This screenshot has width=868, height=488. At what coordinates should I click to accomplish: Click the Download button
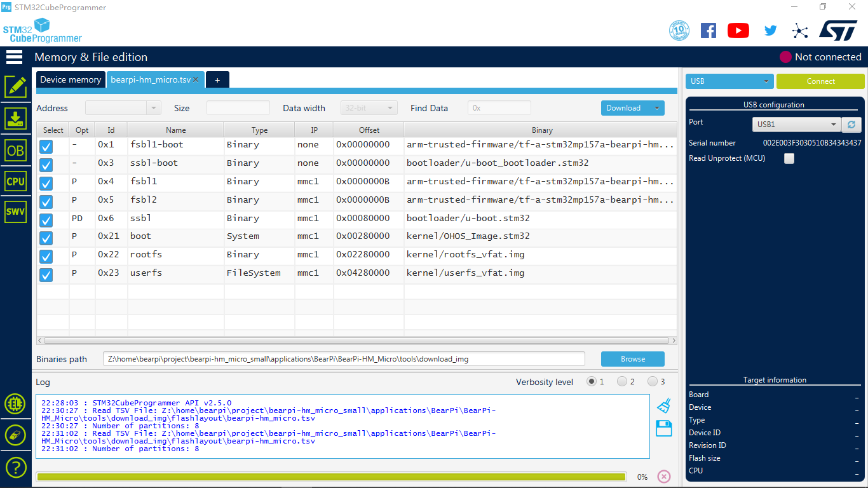click(625, 108)
